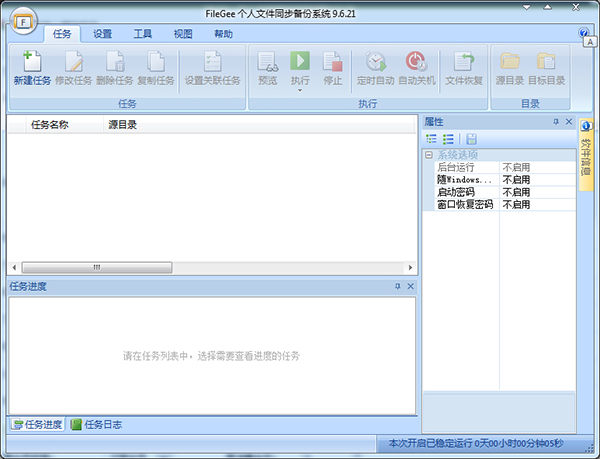The image size is (600, 459).
Task: Open the help icon at top right
Action: [584, 33]
